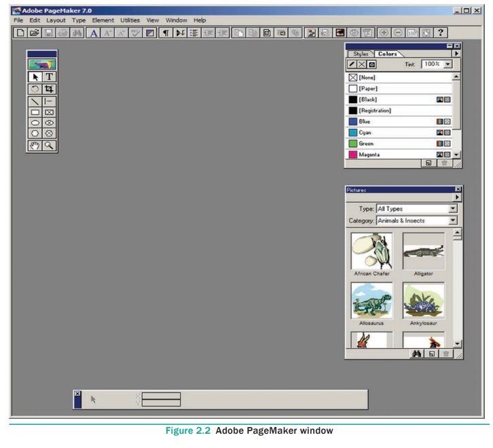Select the Rectangle tool

point(35,112)
